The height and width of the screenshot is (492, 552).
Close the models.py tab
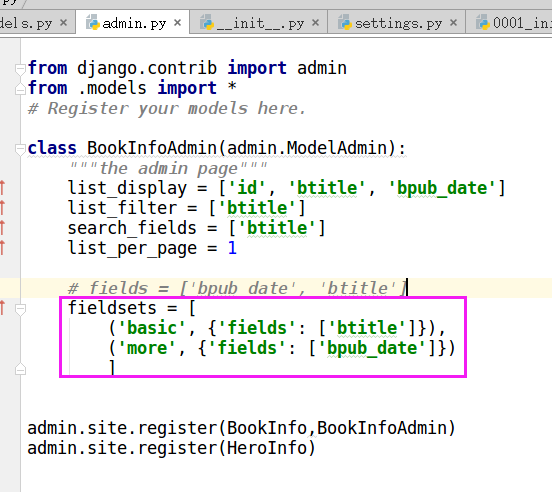point(63,23)
